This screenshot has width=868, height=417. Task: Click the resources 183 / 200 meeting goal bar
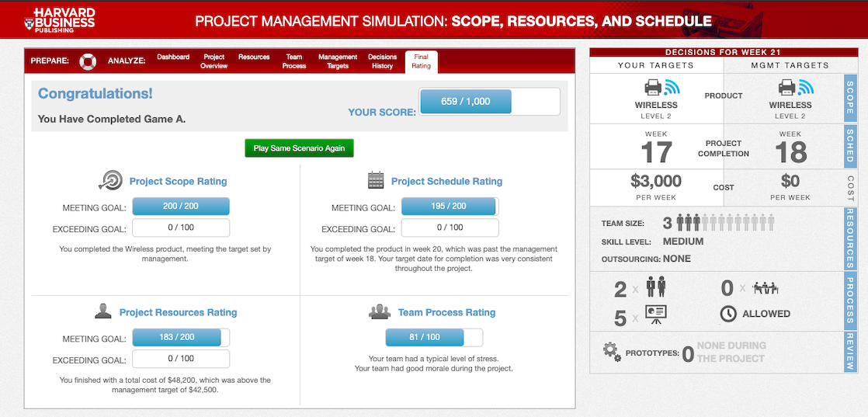181,338
